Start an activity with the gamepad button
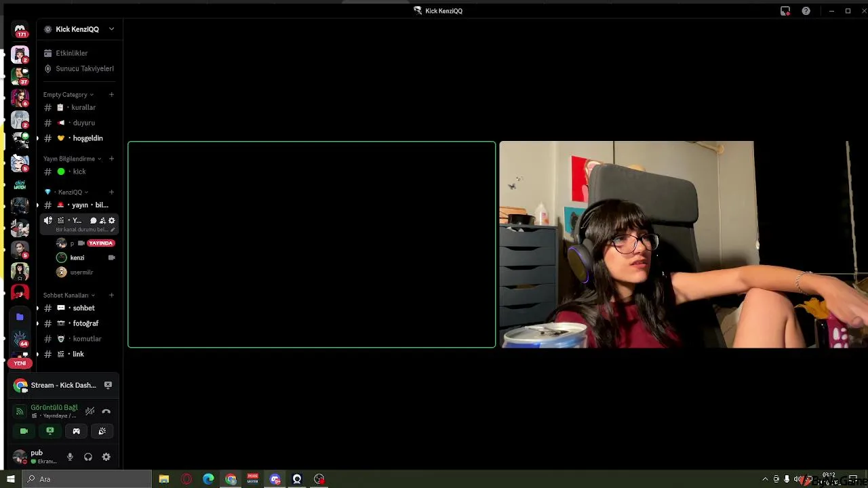Image resolution: width=868 pixels, height=488 pixels. click(x=76, y=431)
